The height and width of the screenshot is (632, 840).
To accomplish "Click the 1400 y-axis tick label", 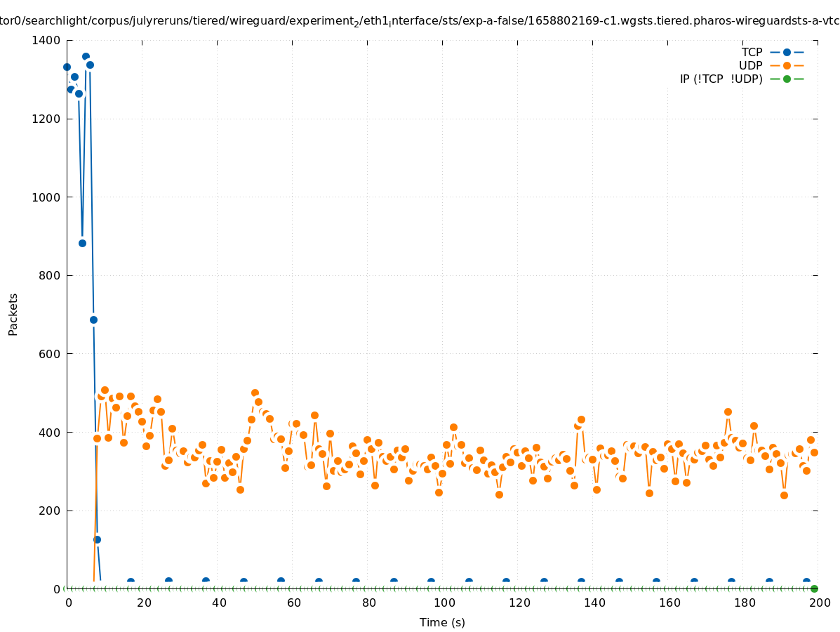I will tap(46, 41).
